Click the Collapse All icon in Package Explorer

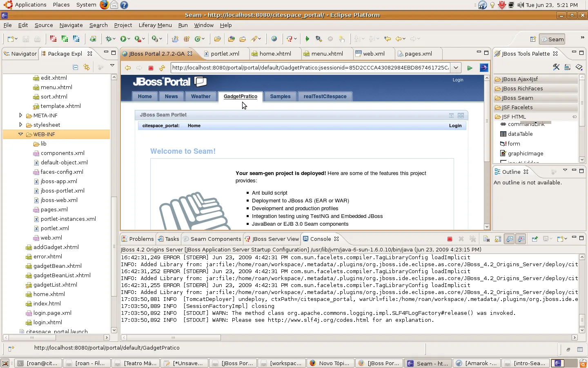pos(75,67)
